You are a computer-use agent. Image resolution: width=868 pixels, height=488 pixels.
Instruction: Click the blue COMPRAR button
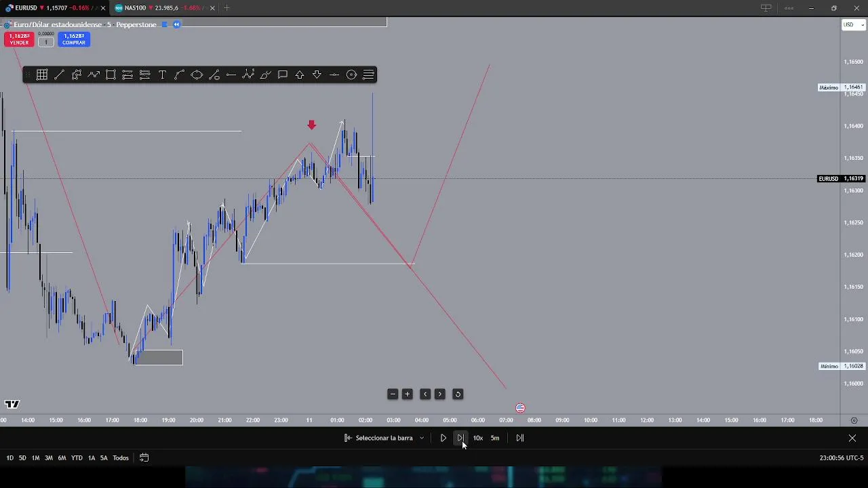[x=73, y=39]
